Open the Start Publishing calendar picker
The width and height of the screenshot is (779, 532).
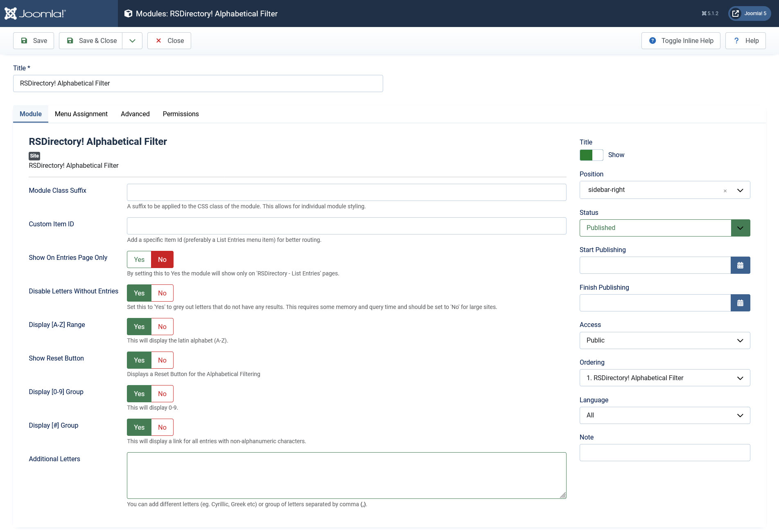(x=740, y=265)
